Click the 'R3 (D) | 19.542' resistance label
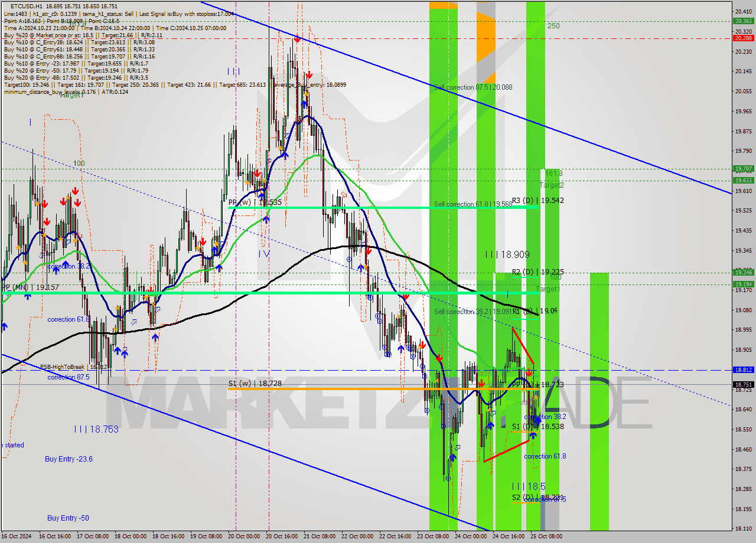The width and height of the screenshot is (756, 543). (x=537, y=201)
